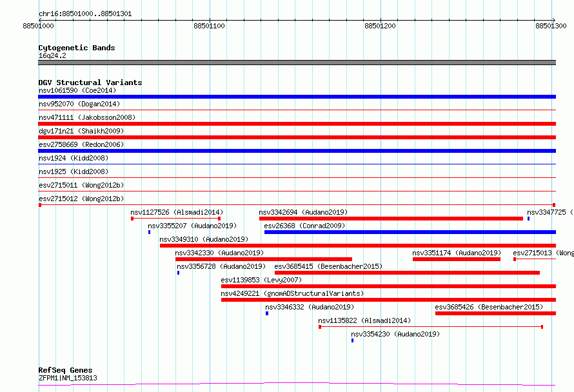The image size is (574, 392).
Task: Click the esv2715012 (Wong2012b) label
Action: [x=81, y=199]
